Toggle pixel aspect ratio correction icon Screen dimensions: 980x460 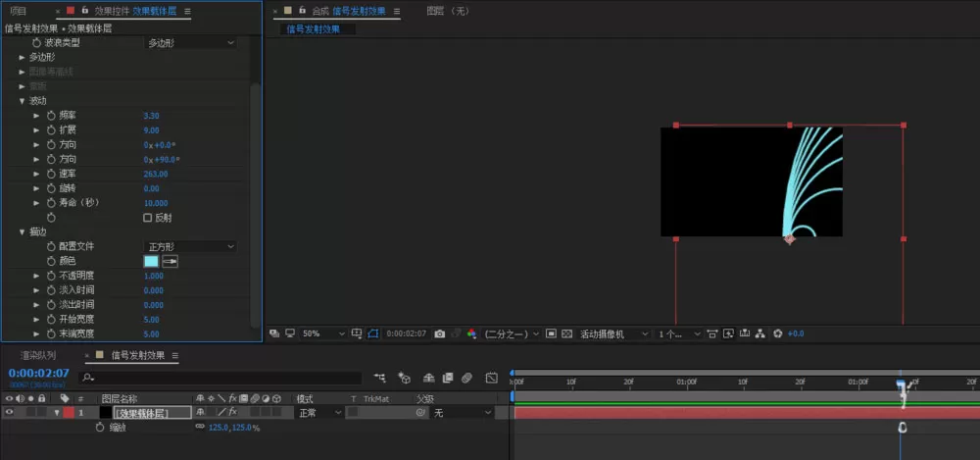point(712,334)
